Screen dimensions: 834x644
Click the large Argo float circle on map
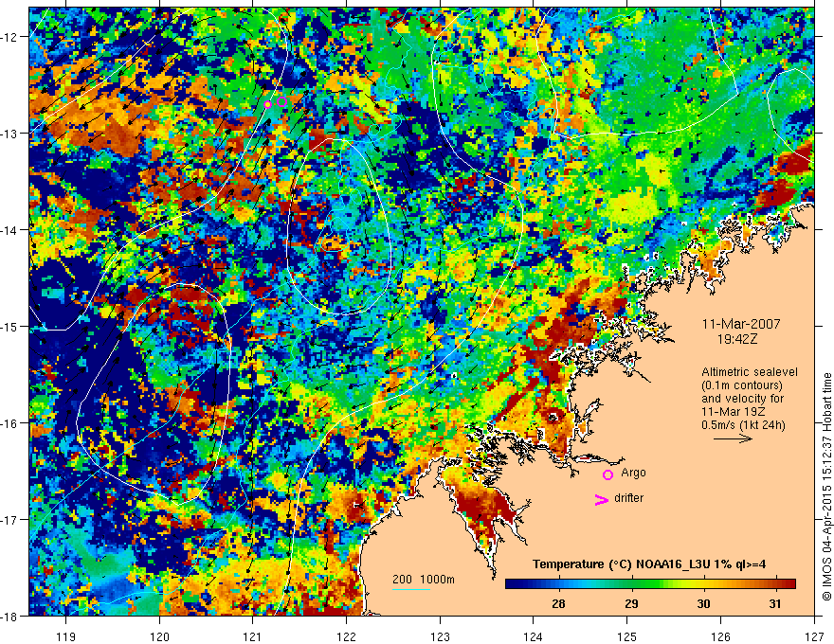[281, 101]
